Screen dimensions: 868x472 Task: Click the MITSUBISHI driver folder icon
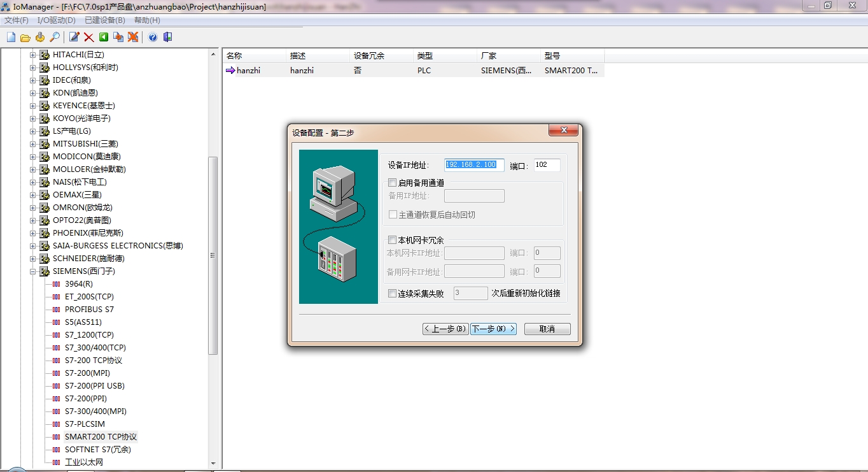[x=45, y=144]
